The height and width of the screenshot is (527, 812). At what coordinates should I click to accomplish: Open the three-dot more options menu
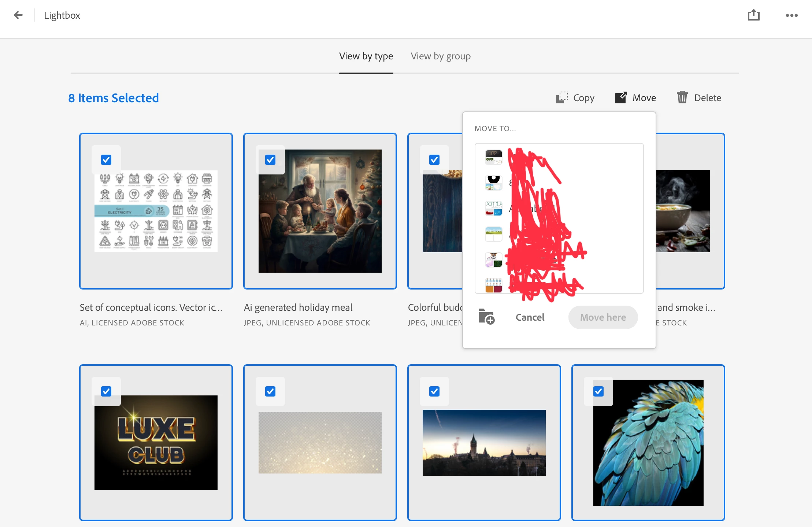(791, 15)
